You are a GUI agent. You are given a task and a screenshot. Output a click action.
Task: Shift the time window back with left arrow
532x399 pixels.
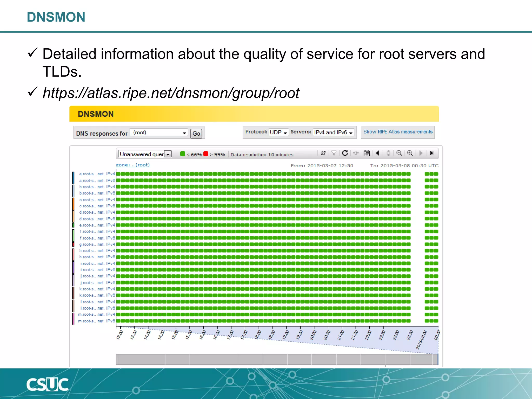tap(378, 153)
